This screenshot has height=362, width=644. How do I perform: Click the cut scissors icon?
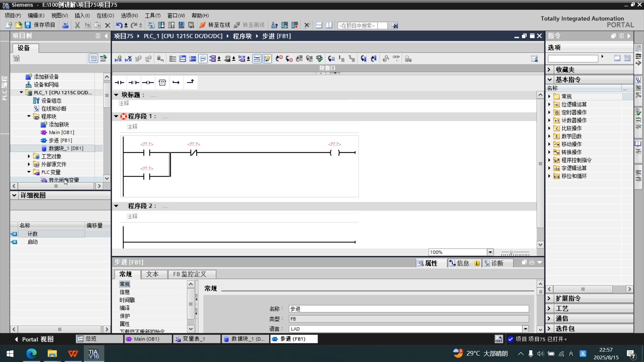tap(77, 25)
